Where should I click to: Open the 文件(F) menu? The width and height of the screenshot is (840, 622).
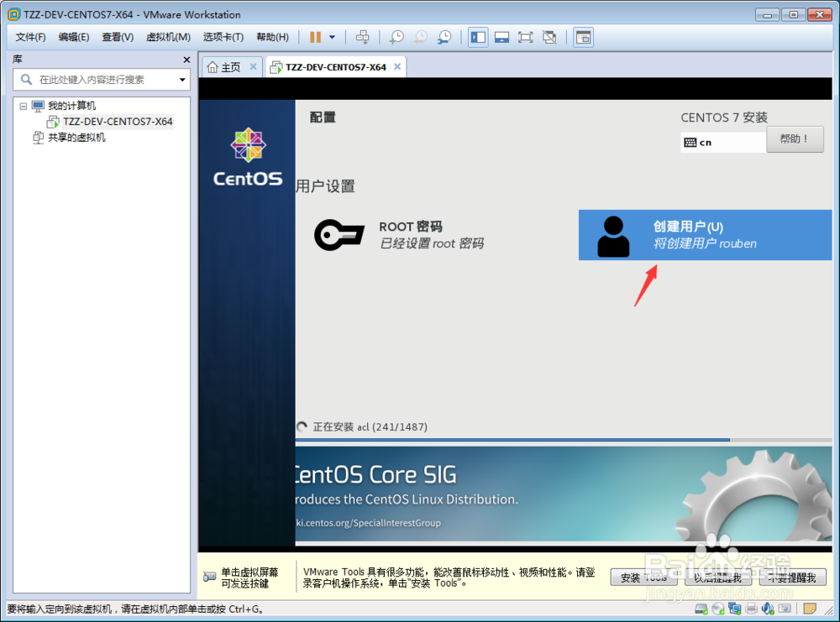click(x=30, y=37)
